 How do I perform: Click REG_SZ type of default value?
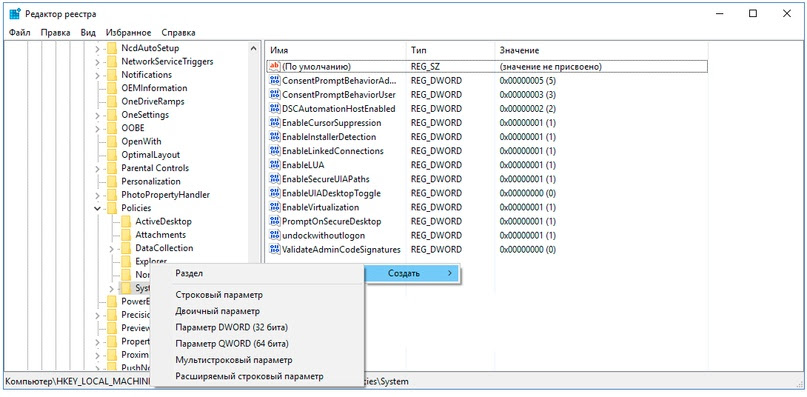pyautogui.click(x=425, y=67)
